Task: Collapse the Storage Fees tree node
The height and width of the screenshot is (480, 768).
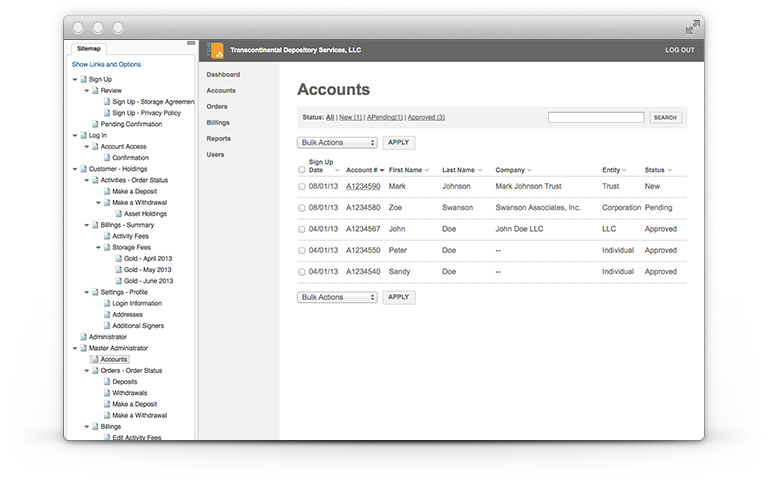Action: pos(98,247)
